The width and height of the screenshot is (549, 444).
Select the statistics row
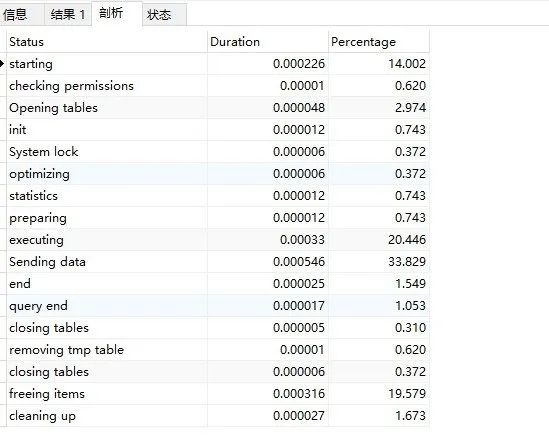click(218, 196)
